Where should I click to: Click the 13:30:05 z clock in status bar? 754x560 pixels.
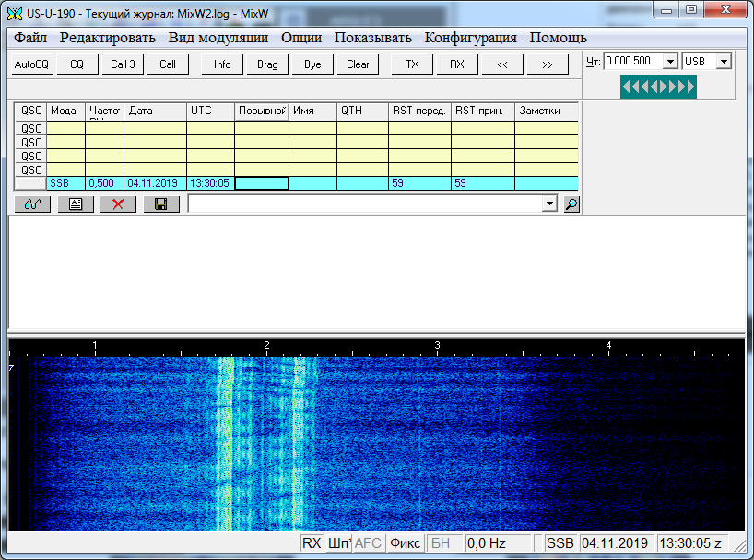click(x=692, y=543)
